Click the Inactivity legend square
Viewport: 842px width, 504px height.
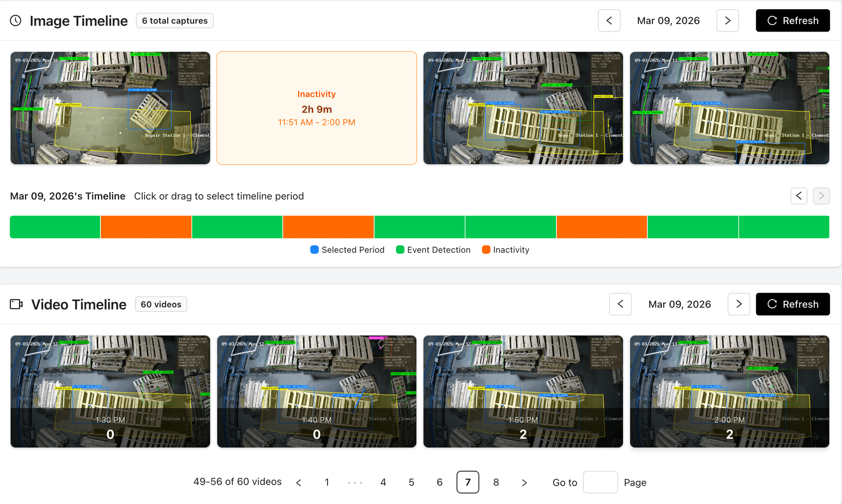[485, 249]
